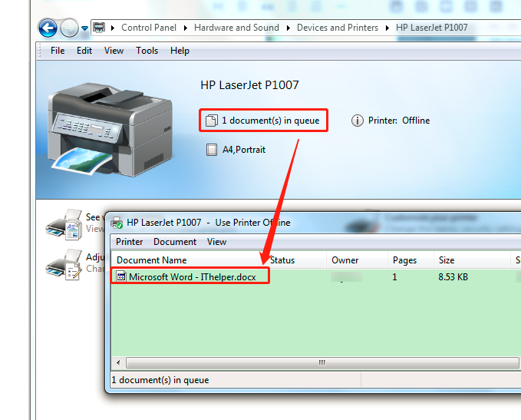Click the large HP LaserJet printer image
This screenshot has height=420, width=521.
click(x=110, y=130)
